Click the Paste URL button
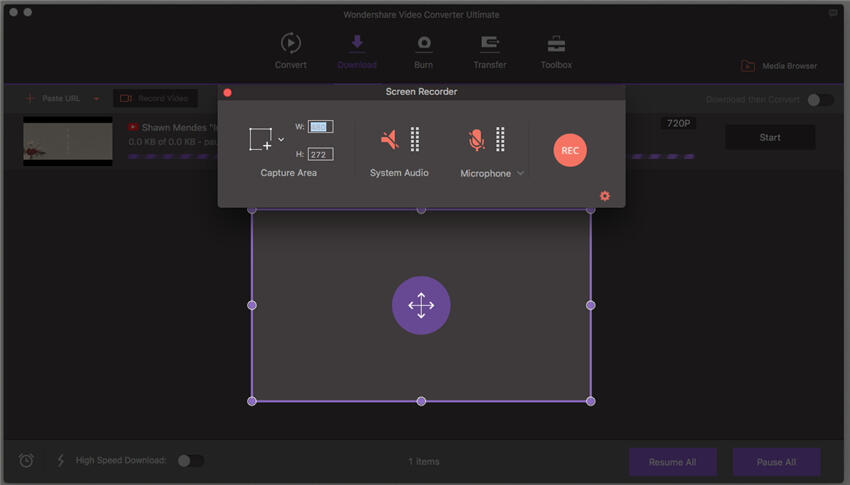The image size is (850, 485). pyautogui.click(x=53, y=99)
